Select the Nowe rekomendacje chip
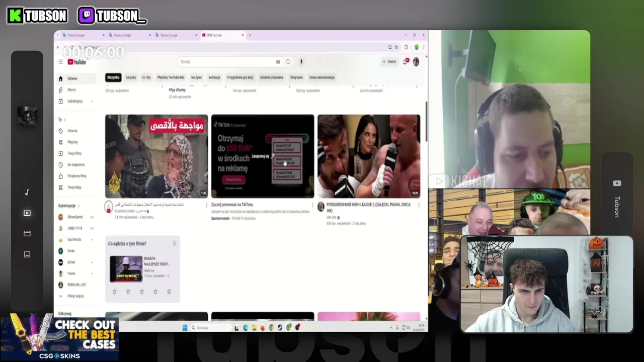This screenshot has height=362, width=644. coord(322,77)
